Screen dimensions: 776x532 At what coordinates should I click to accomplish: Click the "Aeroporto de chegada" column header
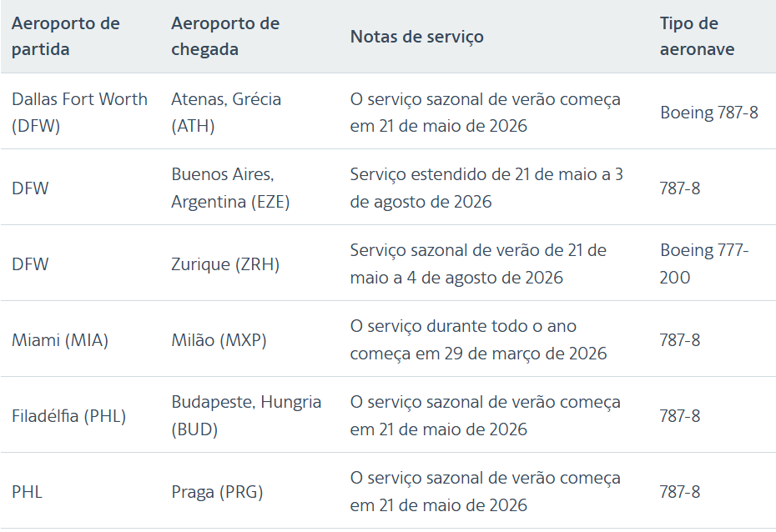coord(225,36)
